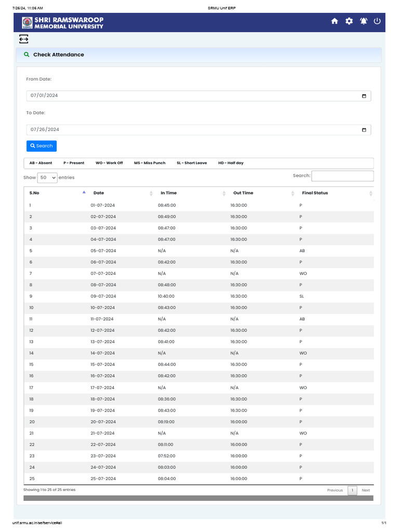This screenshot has width=399, height=532.
Task: Open the From Date calendar picker icon
Action: click(364, 96)
